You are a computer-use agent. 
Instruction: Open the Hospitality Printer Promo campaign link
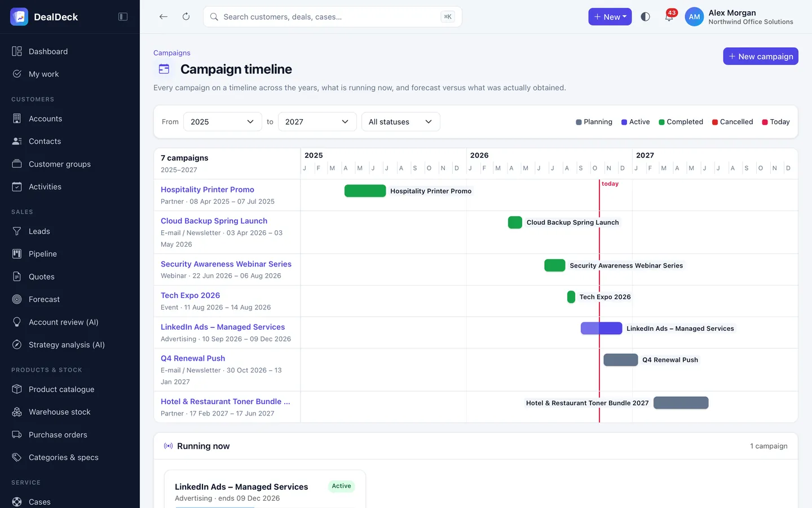pyautogui.click(x=208, y=190)
